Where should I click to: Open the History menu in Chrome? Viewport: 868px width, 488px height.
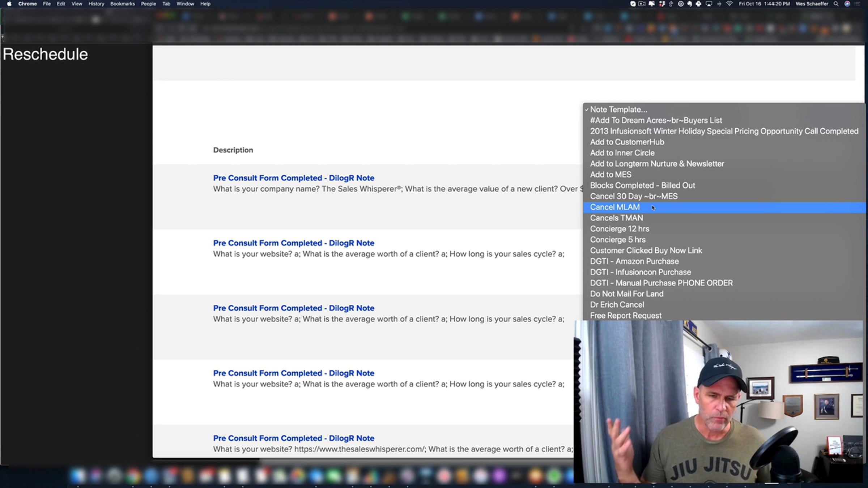pyautogui.click(x=96, y=4)
